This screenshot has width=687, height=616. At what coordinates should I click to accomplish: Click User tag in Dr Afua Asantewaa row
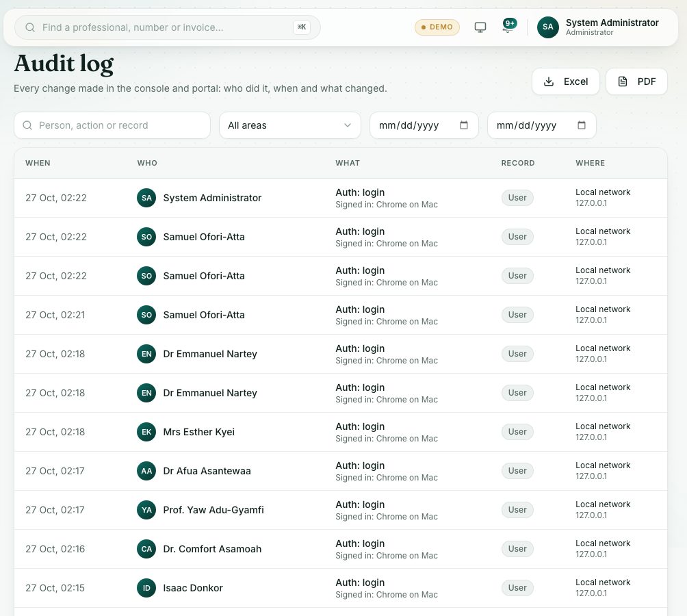coord(517,470)
